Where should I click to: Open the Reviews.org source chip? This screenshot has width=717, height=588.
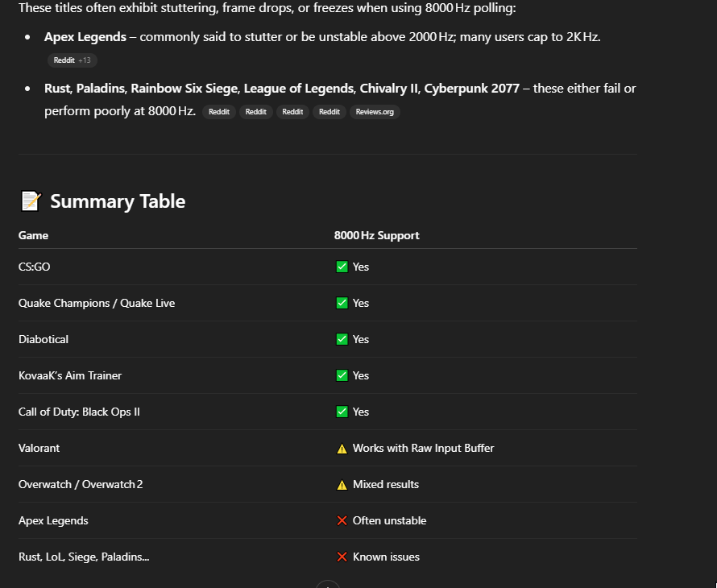tap(375, 112)
